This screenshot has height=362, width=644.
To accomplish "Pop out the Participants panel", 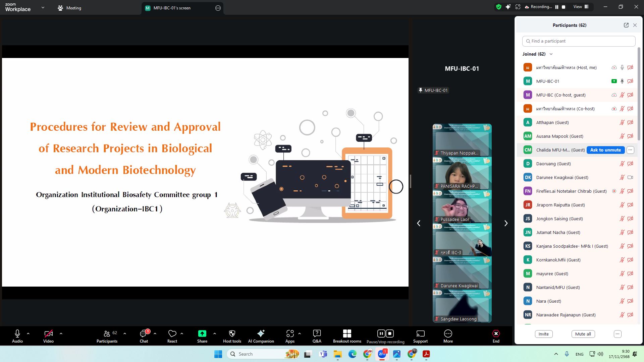I will (626, 25).
